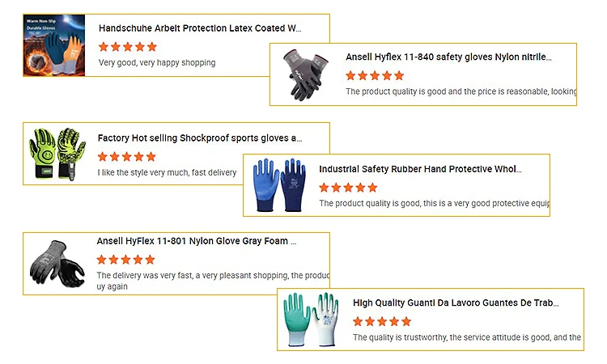Click the review 'I like the style very much'

click(167, 172)
